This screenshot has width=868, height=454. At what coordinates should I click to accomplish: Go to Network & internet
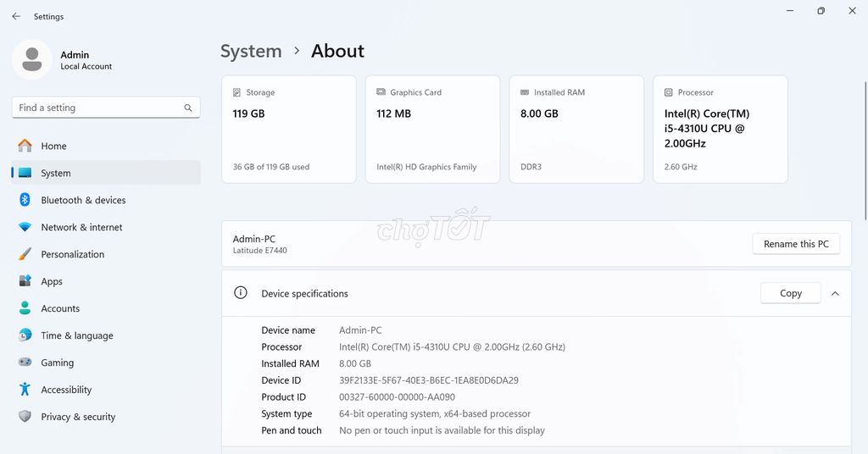click(106, 227)
